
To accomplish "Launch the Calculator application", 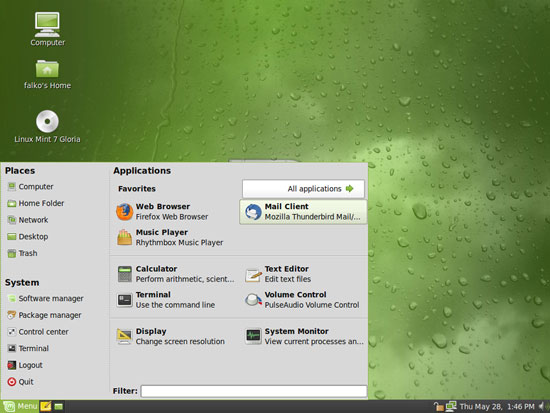I will coord(175,274).
